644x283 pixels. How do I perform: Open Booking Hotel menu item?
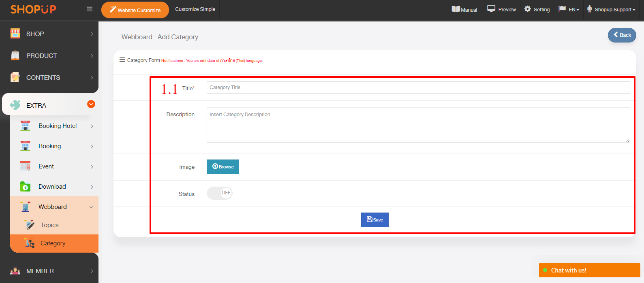[54, 126]
